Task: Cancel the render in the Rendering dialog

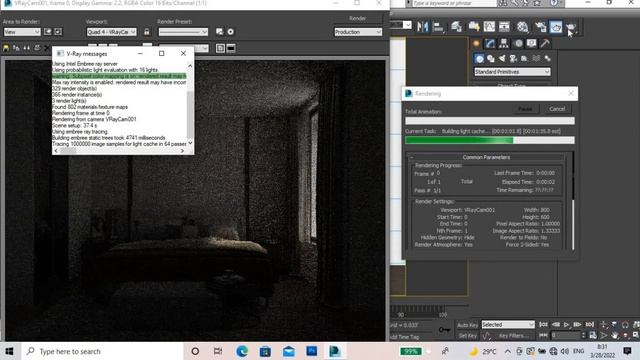Action: tap(557, 109)
